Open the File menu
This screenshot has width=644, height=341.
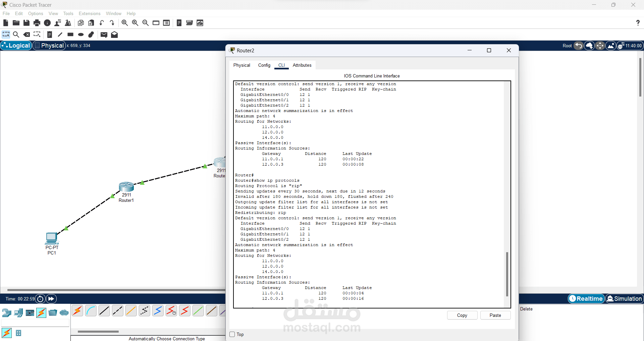click(6, 13)
